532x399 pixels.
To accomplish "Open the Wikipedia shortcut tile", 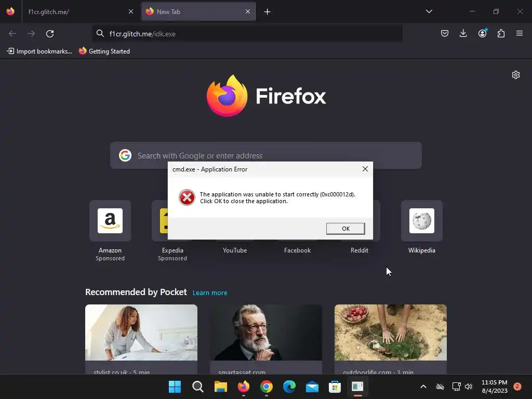I will coord(422,221).
